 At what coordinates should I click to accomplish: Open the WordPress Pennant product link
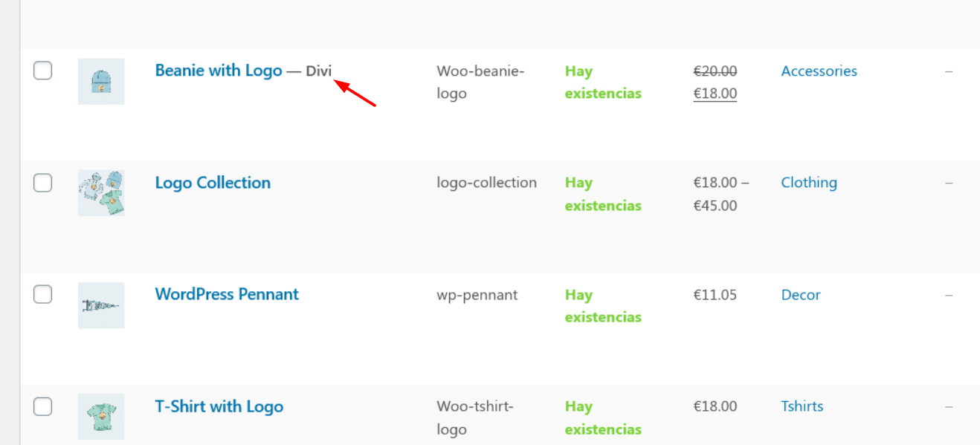coord(227,294)
